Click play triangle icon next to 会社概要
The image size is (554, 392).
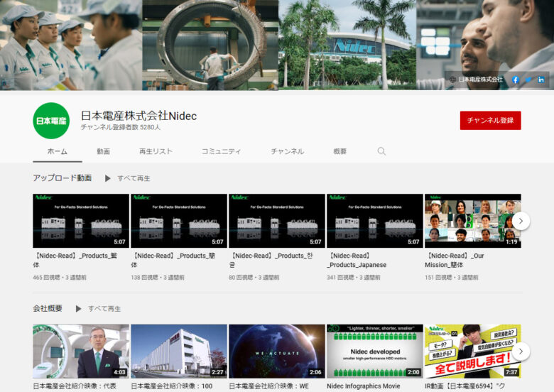[x=78, y=309]
